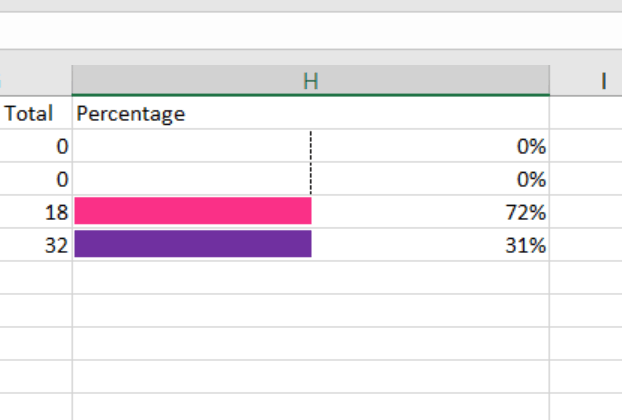The image size is (622, 420).
Task: Click the pink data bar
Action: pyautogui.click(x=193, y=211)
